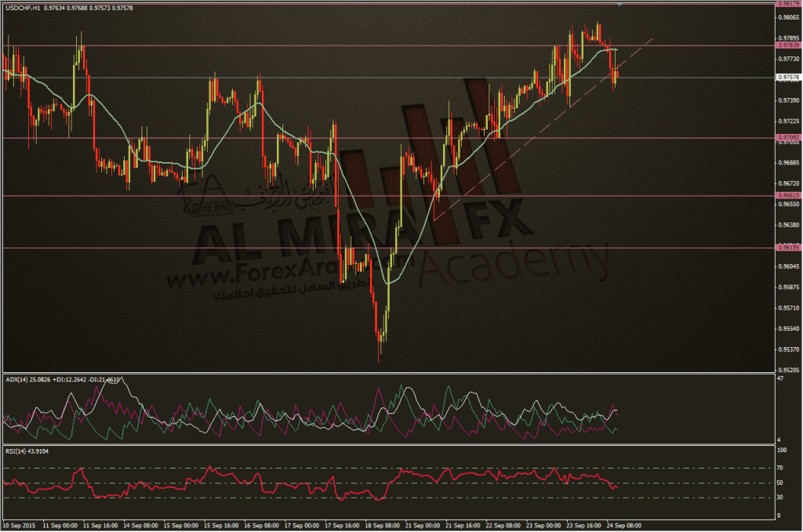Click the RSI scale value 70
Viewport: 803px width, 532px height.
(780, 468)
